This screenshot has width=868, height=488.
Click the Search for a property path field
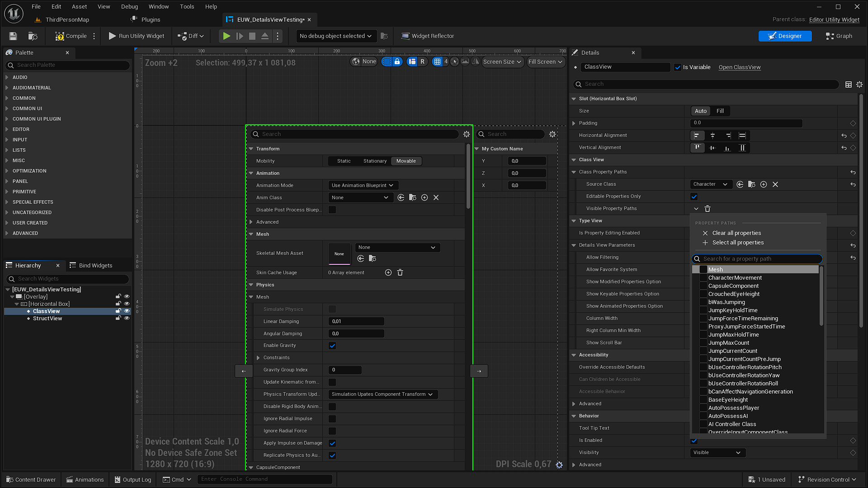(x=757, y=259)
